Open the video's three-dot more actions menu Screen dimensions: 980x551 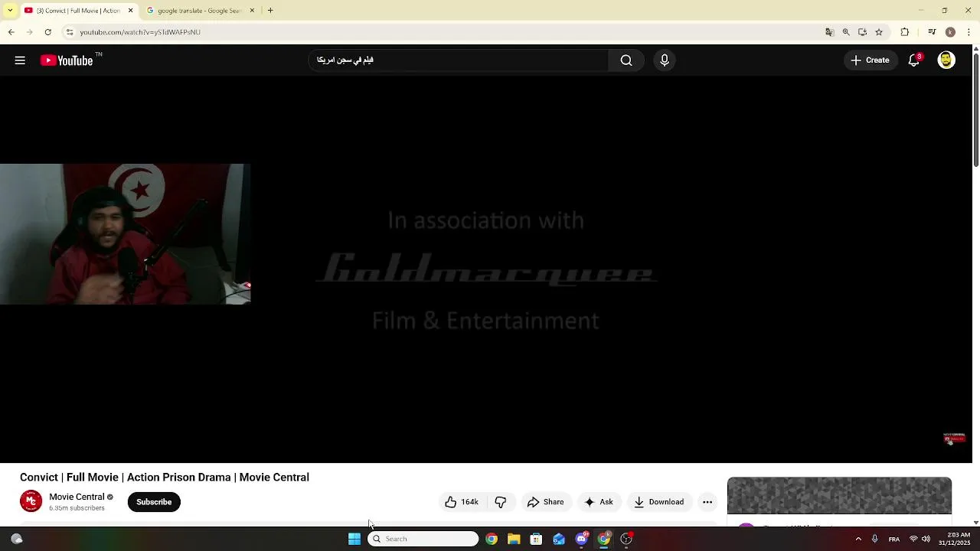707,502
